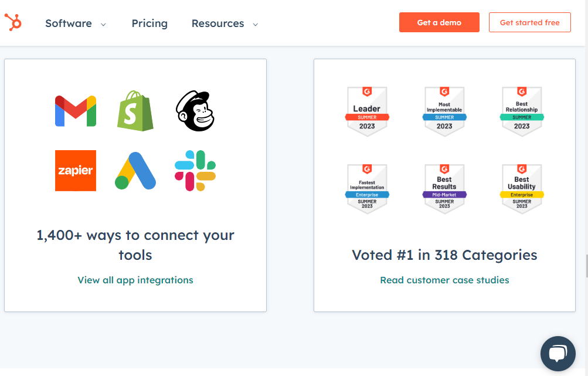
Task: Open the Pricing page
Action: pos(149,23)
